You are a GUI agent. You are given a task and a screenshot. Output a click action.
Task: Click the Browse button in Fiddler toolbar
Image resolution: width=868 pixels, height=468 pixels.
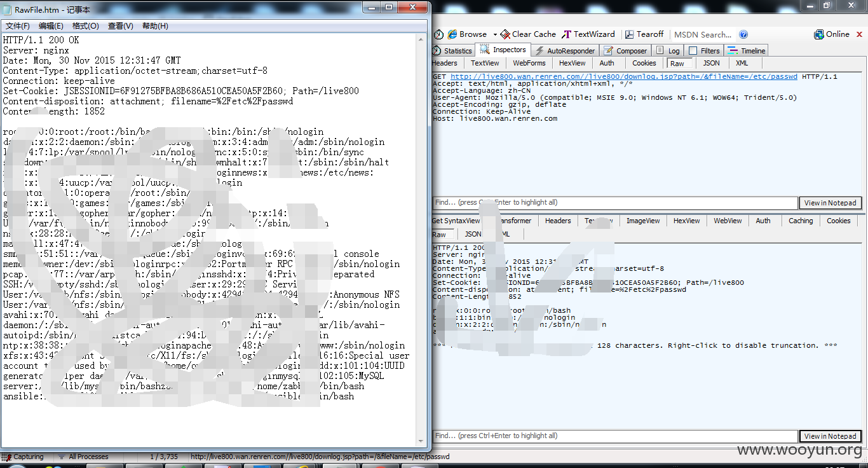point(467,34)
